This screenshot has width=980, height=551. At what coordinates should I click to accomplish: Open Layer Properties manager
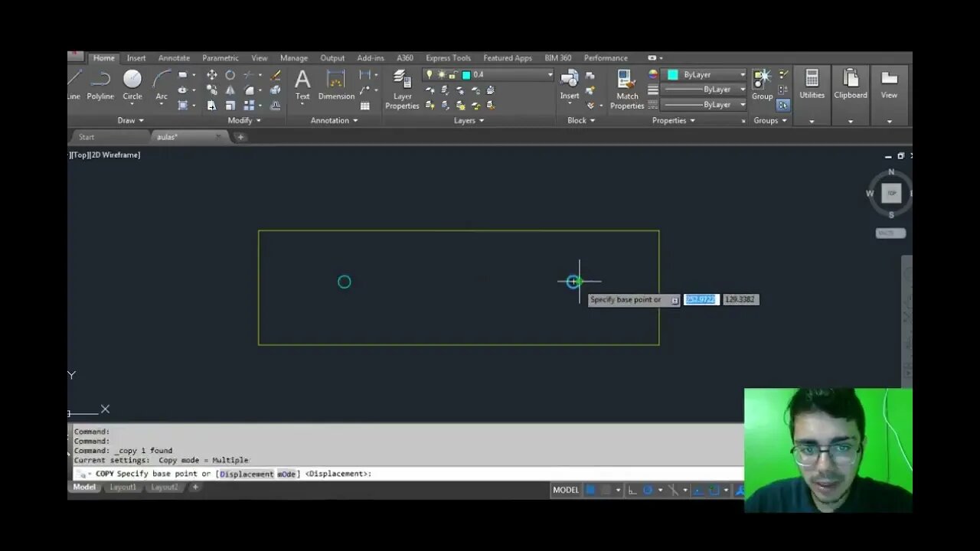tap(402, 90)
